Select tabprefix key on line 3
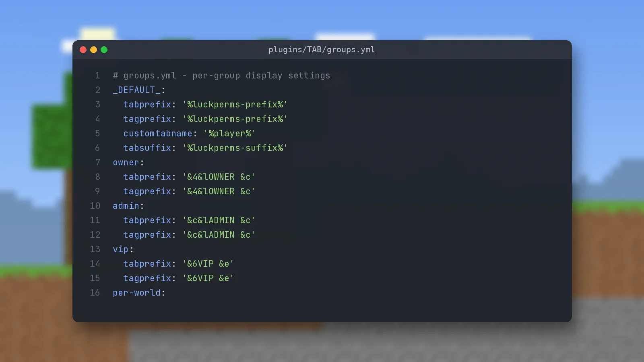Screen dimensions: 644x362 point(147,105)
